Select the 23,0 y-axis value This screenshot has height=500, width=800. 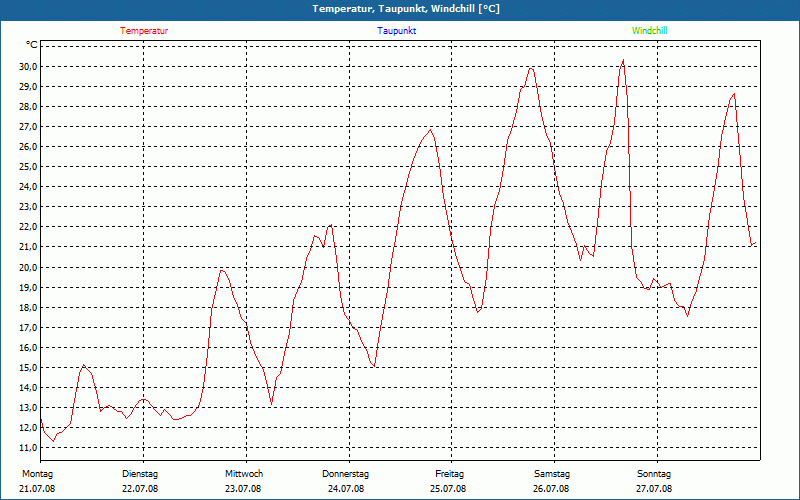pos(28,207)
